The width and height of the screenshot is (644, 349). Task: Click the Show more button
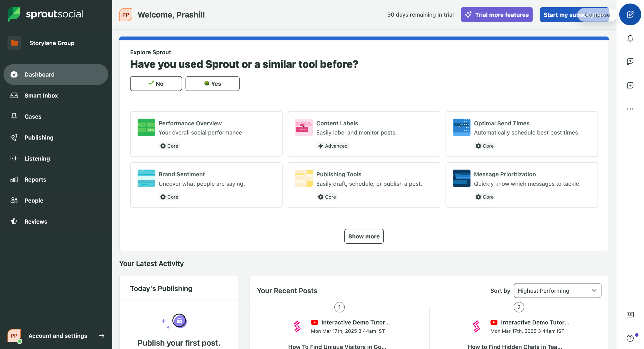click(x=364, y=236)
